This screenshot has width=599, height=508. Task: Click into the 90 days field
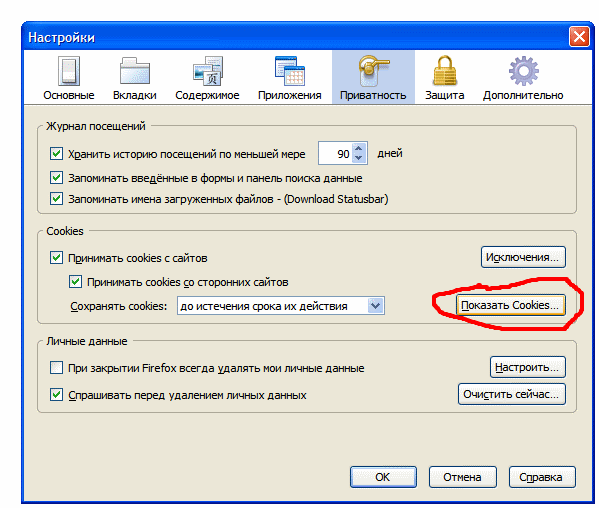point(335,154)
